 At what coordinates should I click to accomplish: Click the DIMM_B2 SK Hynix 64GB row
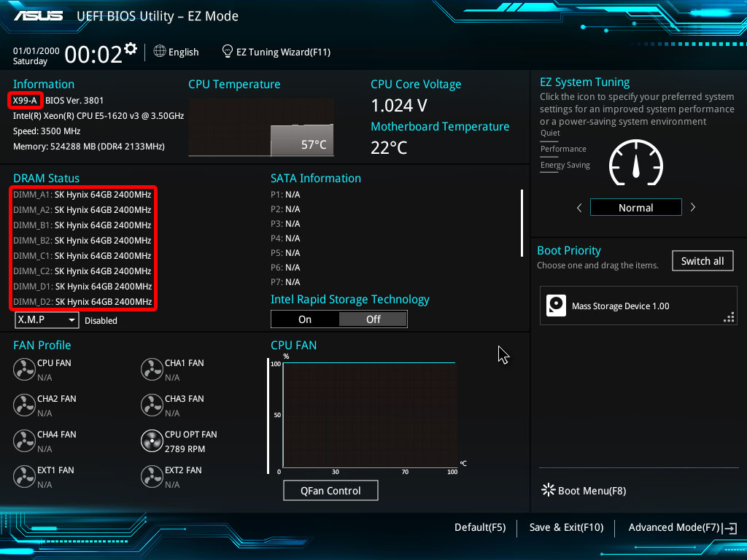pyautogui.click(x=82, y=240)
